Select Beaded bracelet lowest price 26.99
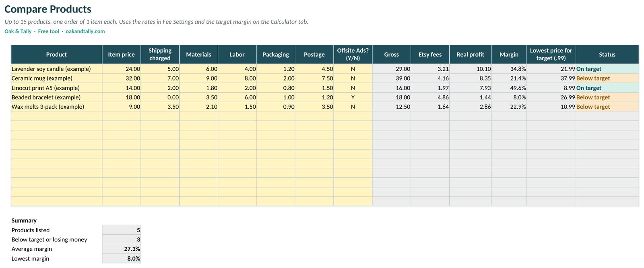Viewport: 644px width, 268px height. 551,97
